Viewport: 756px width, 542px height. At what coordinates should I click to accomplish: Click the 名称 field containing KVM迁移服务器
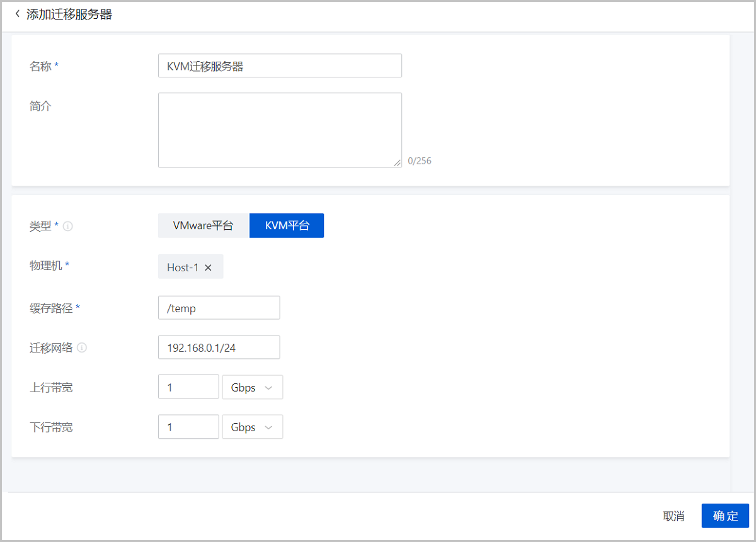click(x=279, y=65)
